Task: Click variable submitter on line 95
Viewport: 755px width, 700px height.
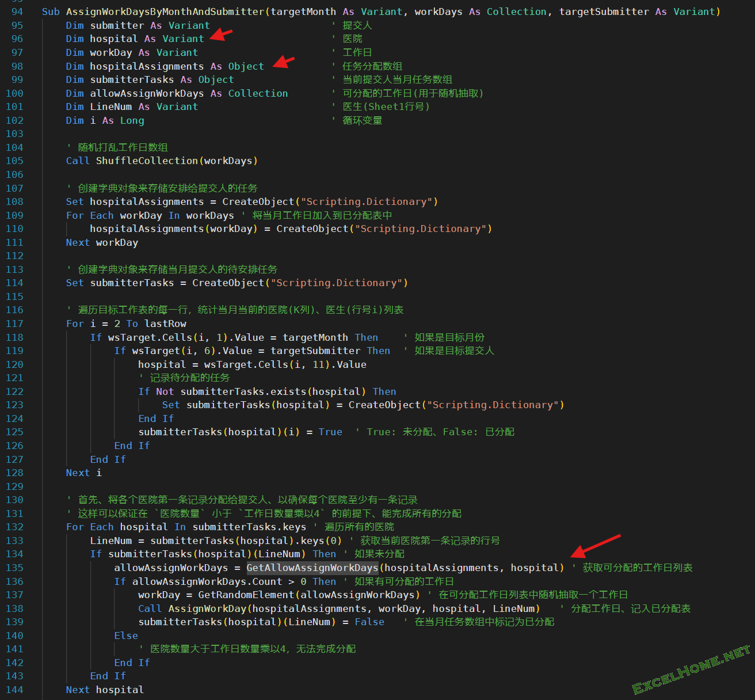Action: (117, 25)
